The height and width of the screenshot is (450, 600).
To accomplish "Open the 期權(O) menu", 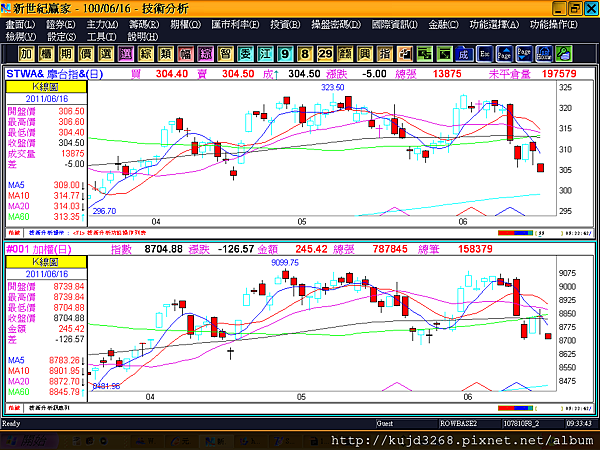I will (x=185, y=25).
